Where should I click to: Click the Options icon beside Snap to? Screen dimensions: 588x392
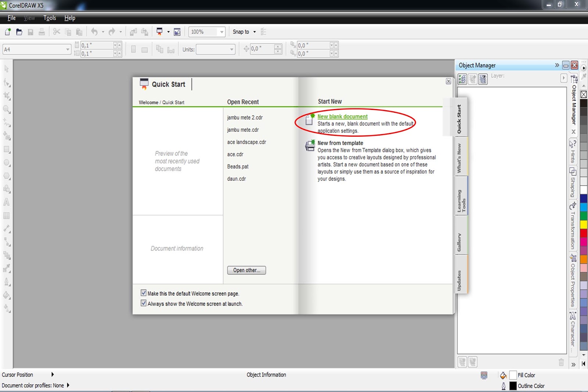263,32
